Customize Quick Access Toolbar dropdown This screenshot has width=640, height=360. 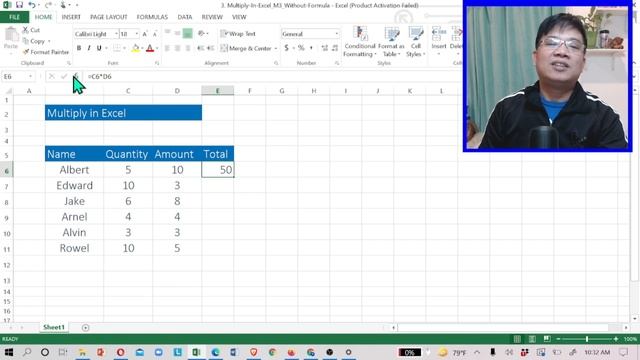77,5
